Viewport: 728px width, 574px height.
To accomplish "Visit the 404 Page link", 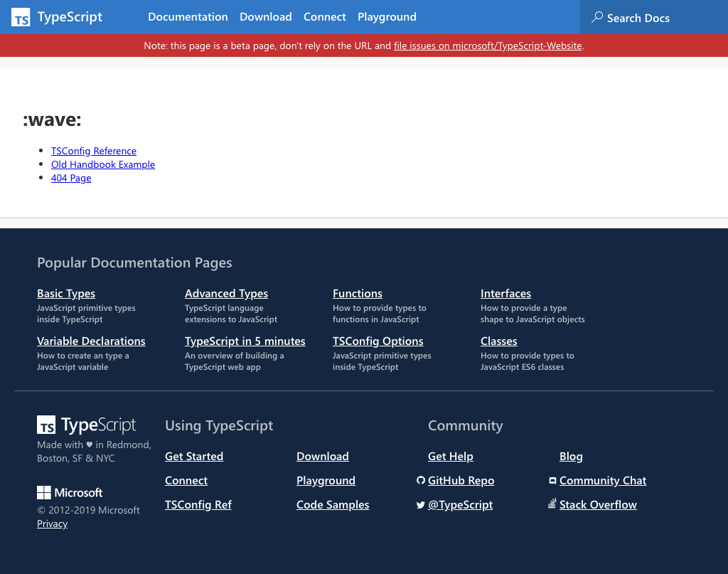I will pyautogui.click(x=71, y=178).
